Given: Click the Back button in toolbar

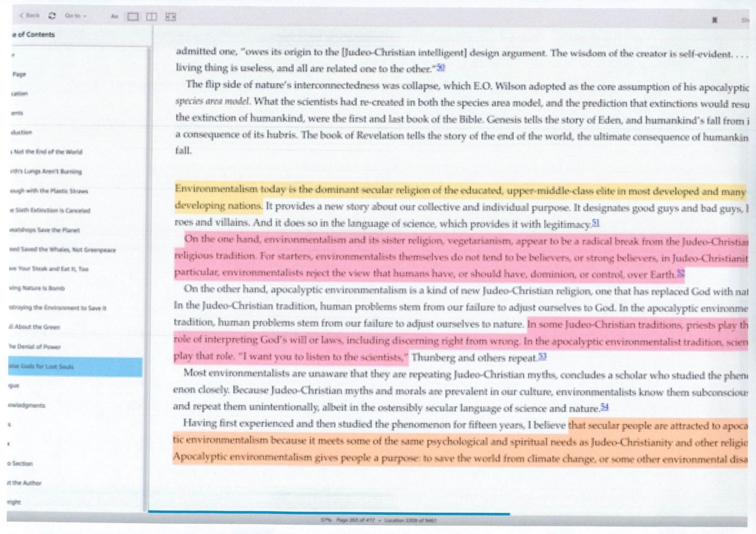Looking at the screenshot, I should 30,16.
